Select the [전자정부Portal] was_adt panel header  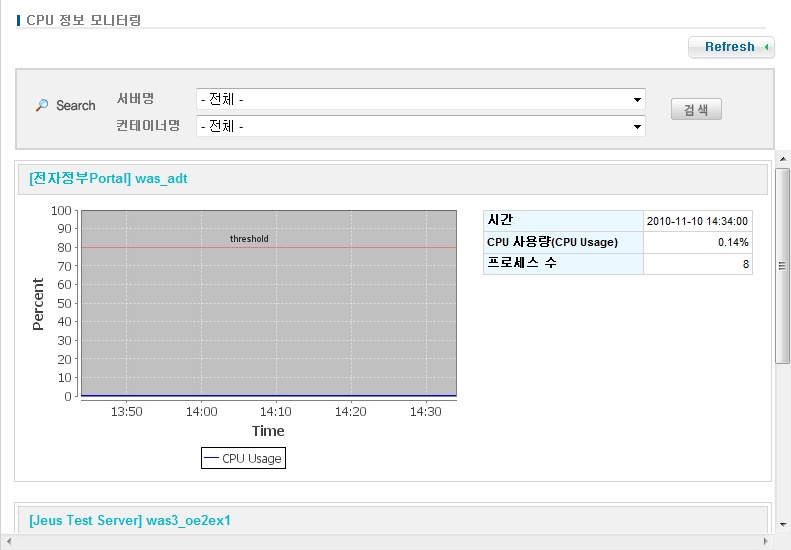click(x=109, y=179)
